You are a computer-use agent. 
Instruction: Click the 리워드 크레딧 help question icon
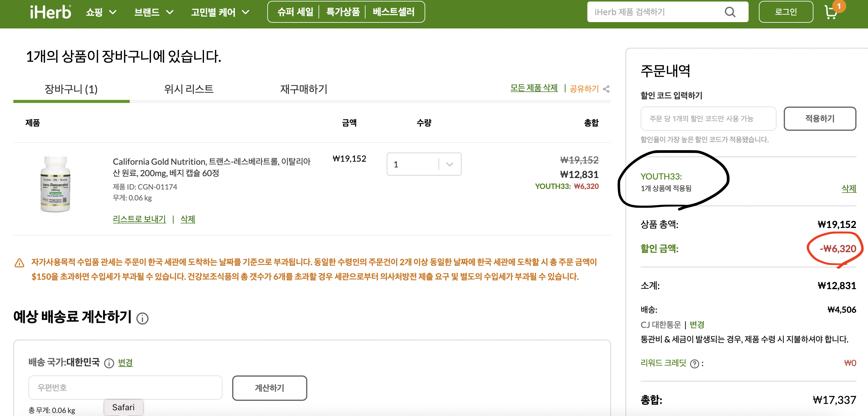coord(694,364)
